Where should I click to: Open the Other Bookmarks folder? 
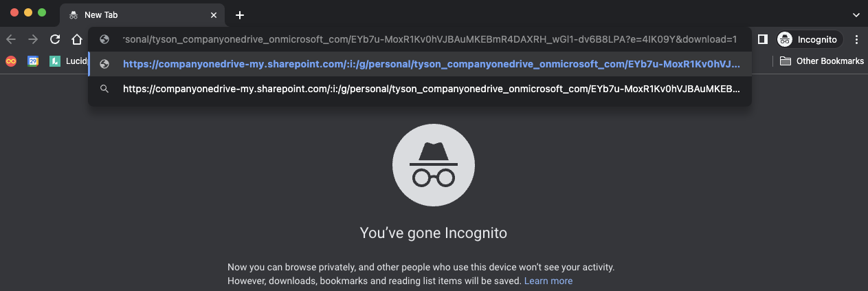[x=822, y=61]
